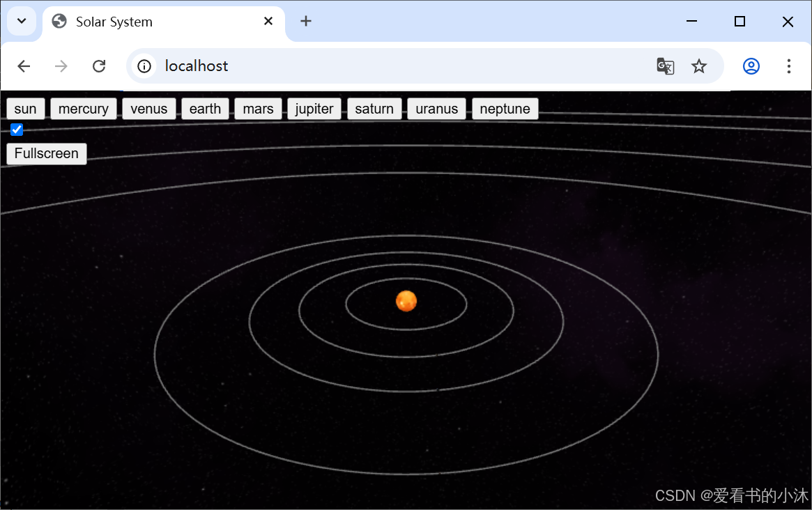Click the orange sun sphere in the scene
This screenshot has width=812, height=510.
click(x=406, y=301)
